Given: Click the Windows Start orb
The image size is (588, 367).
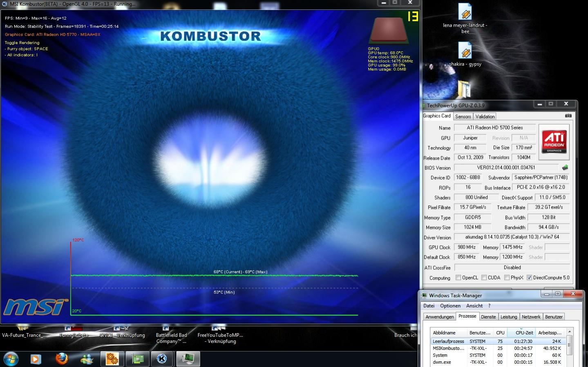Looking at the screenshot, I should [11, 359].
